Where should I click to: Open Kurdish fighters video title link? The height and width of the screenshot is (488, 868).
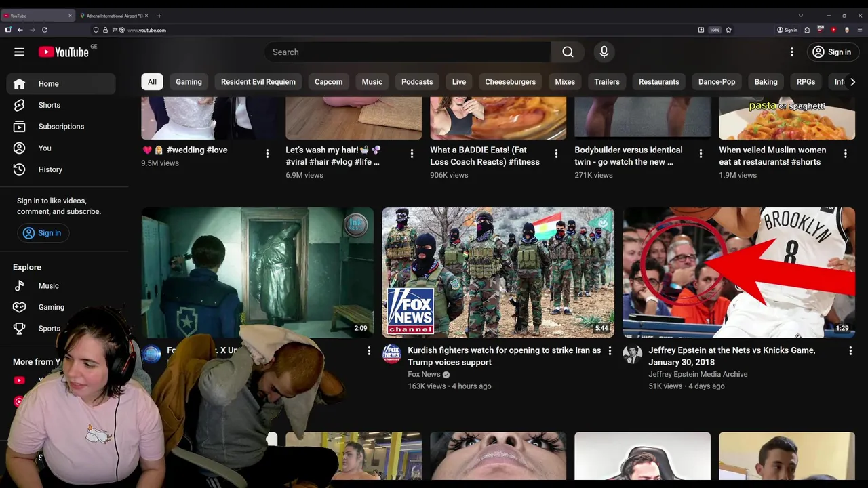coord(504,357)
